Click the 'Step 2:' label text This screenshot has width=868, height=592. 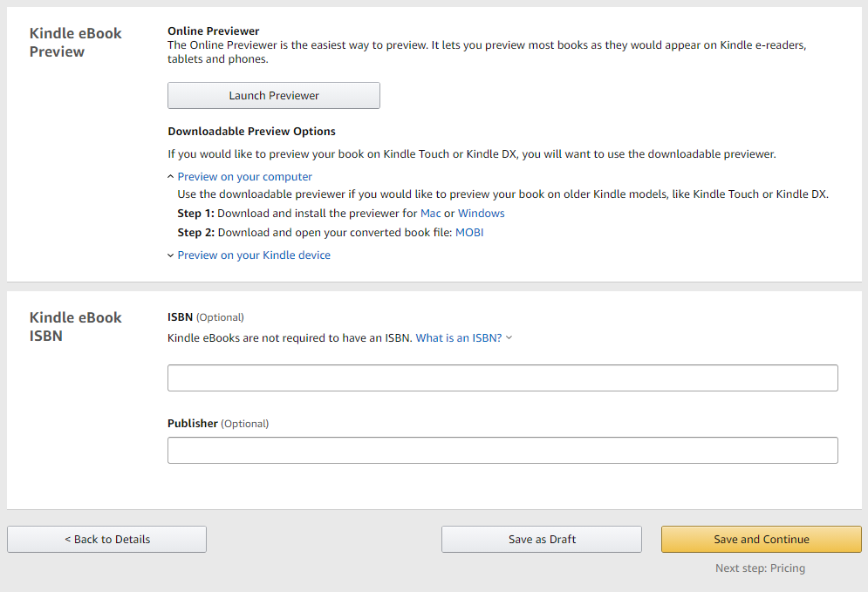click(196, 233)
